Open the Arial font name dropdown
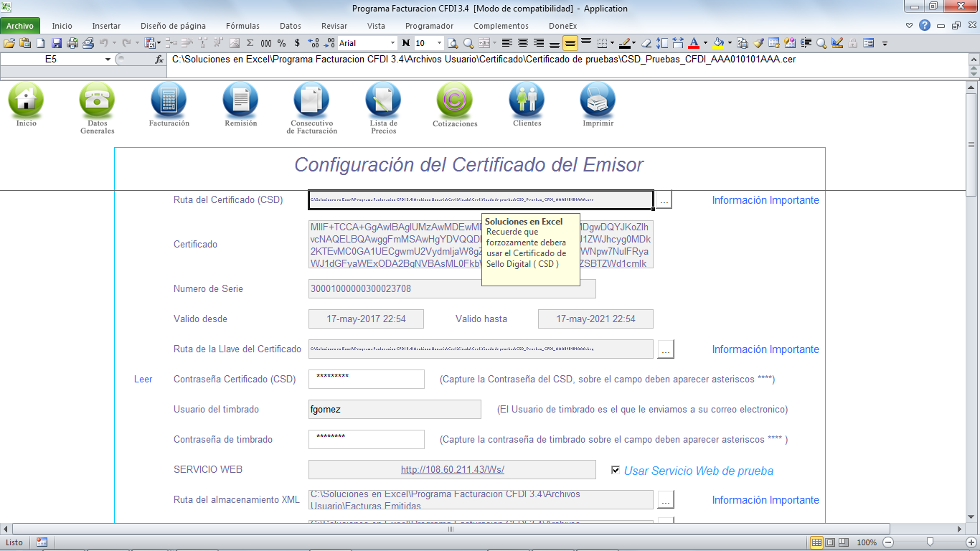Image resolution: width=980 pixels, height=551 pixels. click(392, 43)
